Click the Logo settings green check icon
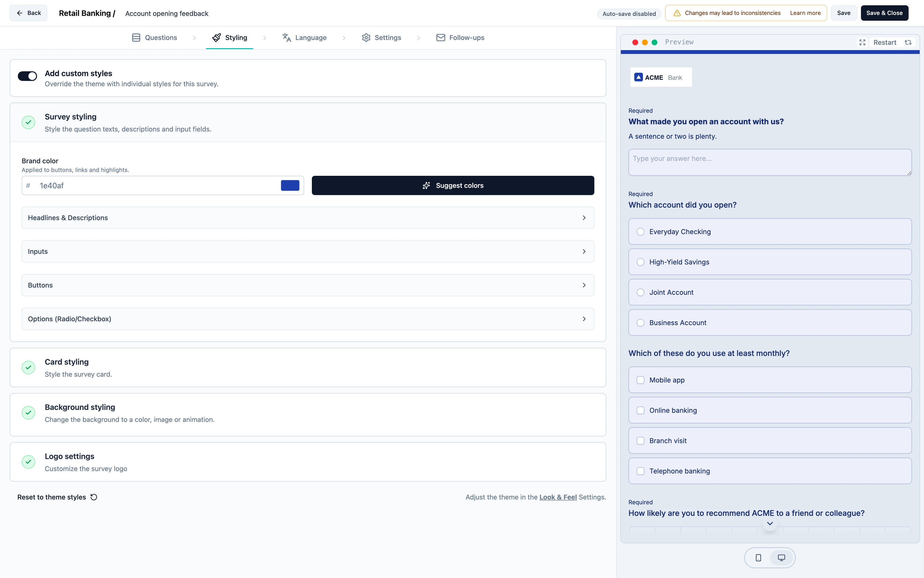This screenshot has width=924, height=578. click(28, 462)
